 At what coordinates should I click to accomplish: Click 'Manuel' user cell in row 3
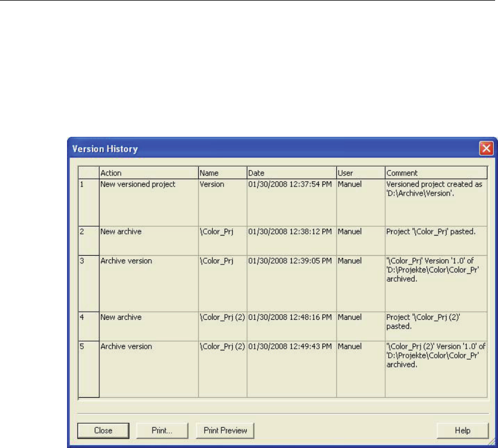[361, 283]
